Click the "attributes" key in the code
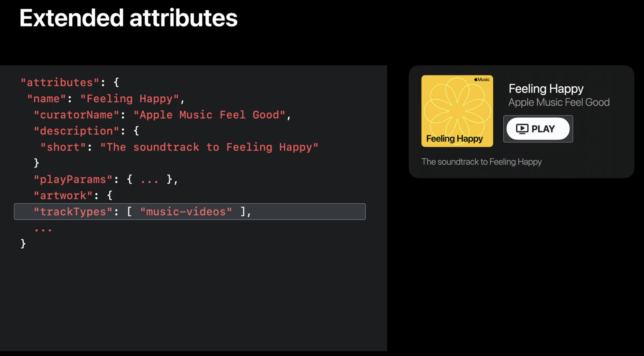This screenshot has height=356, width=644. [60, 83]
